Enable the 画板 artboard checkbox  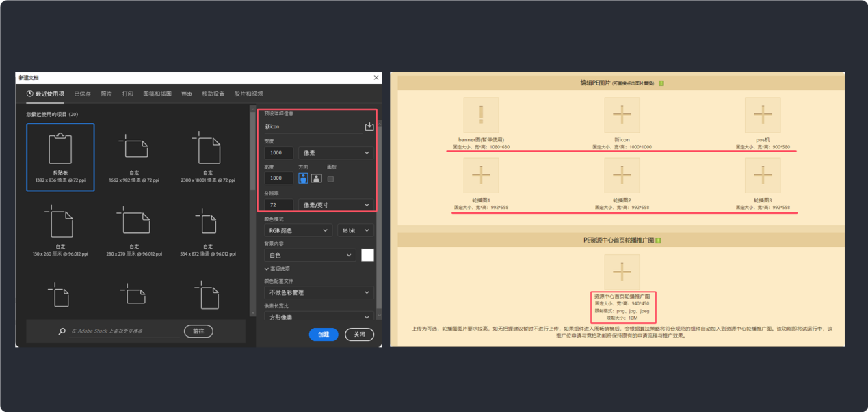tap(330, 179)
